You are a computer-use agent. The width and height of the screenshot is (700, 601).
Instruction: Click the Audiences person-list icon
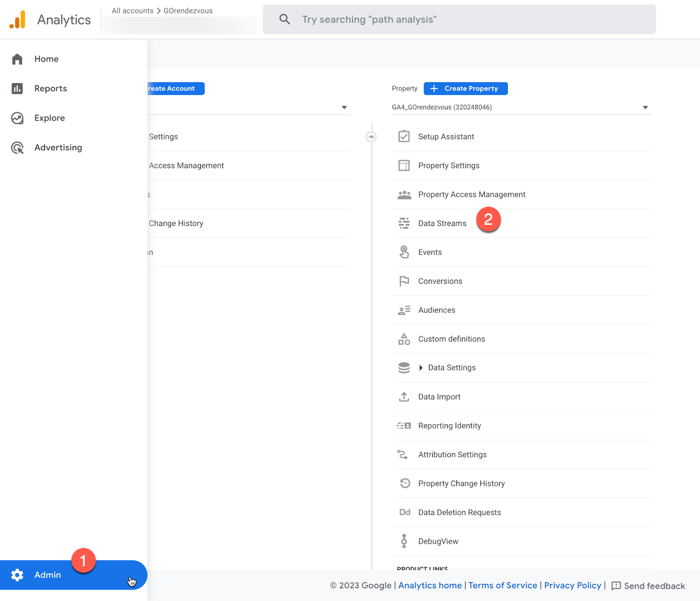pos(404,310)
